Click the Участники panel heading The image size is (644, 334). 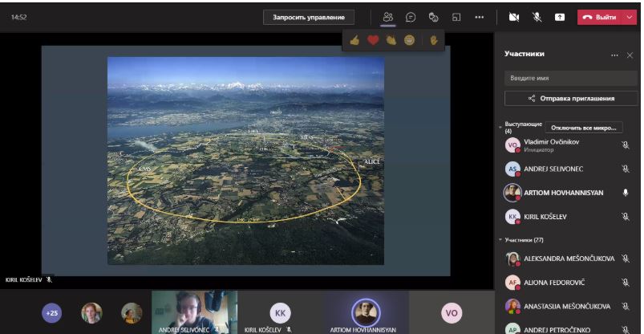[525, 54]
